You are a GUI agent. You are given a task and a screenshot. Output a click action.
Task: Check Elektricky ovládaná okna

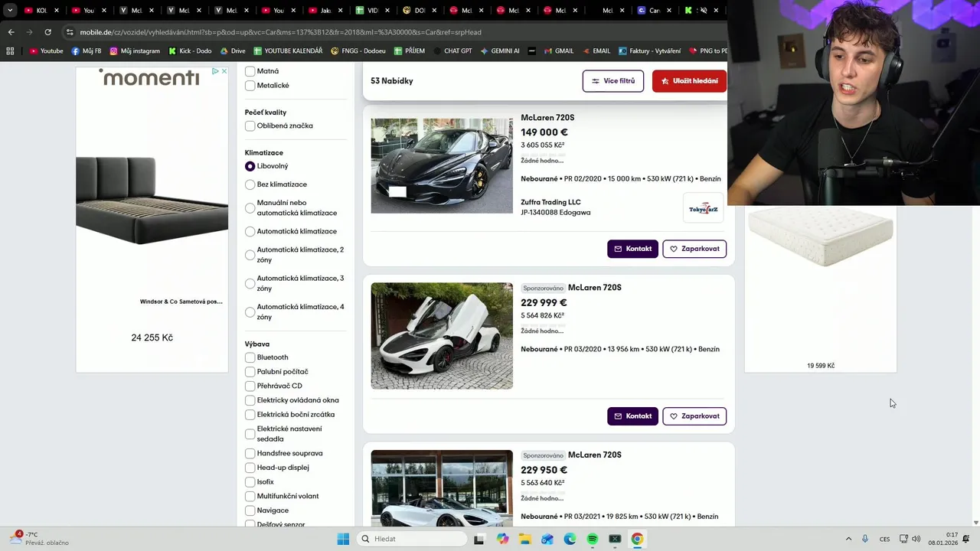(x=250, y=400)
